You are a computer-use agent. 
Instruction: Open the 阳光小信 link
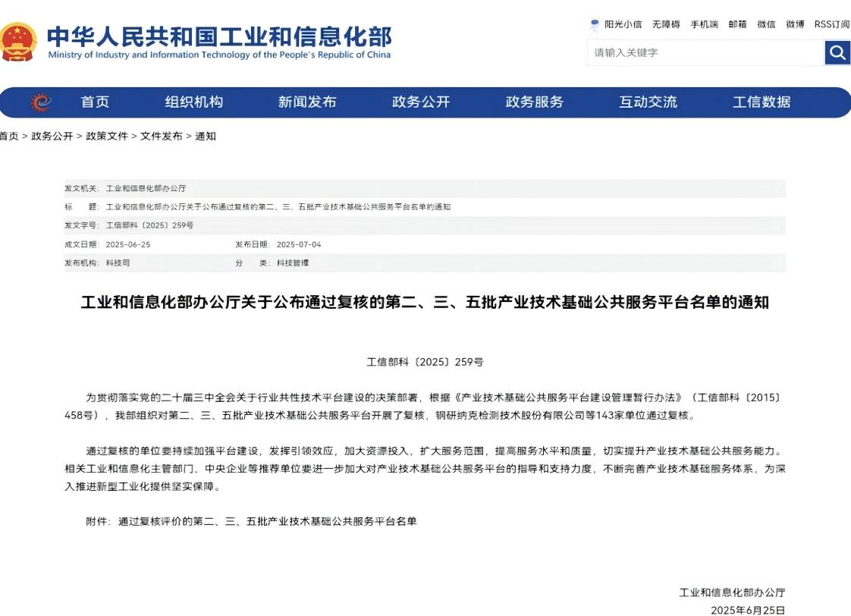click(x=623, y=24)
